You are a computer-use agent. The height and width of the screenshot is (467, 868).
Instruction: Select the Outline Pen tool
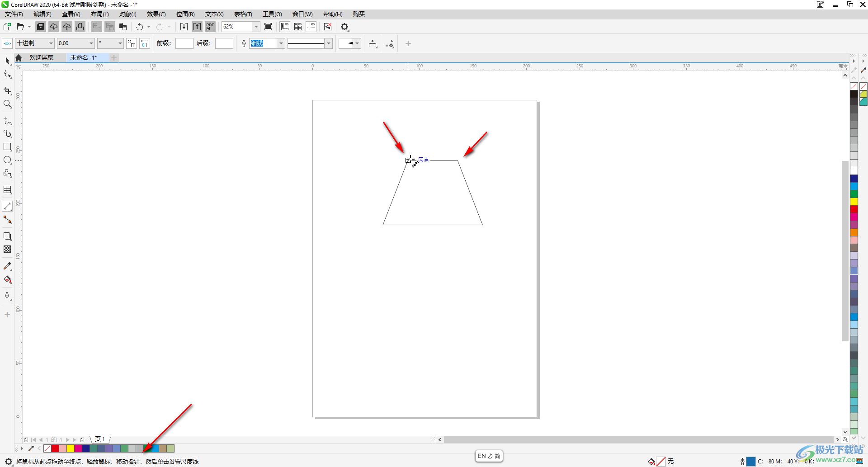click(7, 296)
